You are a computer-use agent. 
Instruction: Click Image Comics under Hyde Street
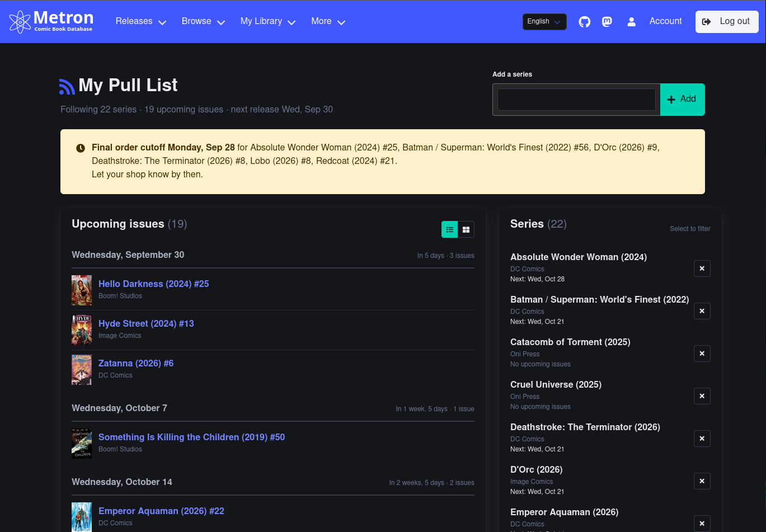coord(120,336)
